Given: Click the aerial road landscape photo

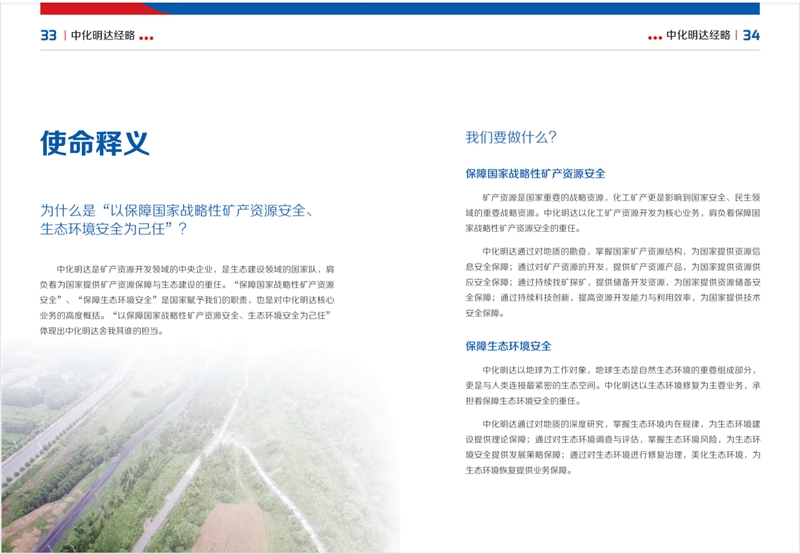Looking at the screenshot, I should [x=199, y=446].
